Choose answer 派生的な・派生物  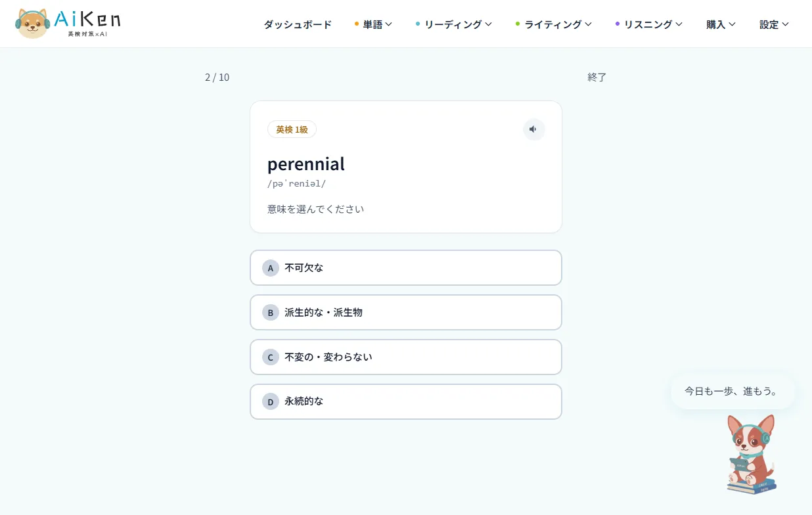[406, 313]
